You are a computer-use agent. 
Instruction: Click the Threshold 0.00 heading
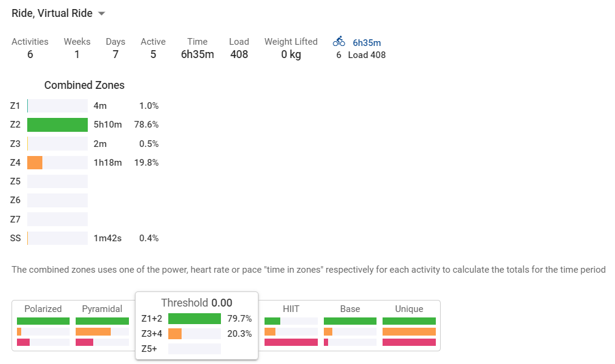click(197, 303)
